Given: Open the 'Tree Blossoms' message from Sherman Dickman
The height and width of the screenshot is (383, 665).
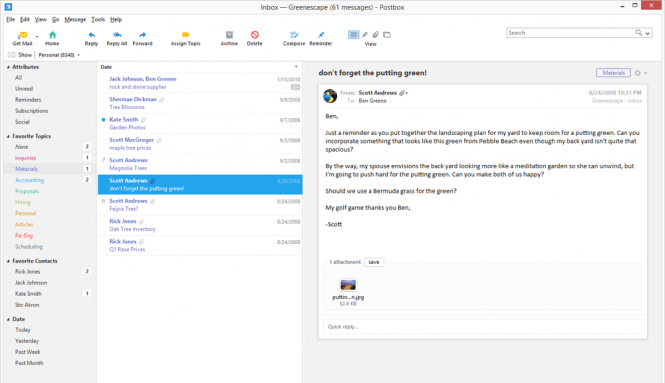Looking at the screenshot, I should (x=200, y=103).
